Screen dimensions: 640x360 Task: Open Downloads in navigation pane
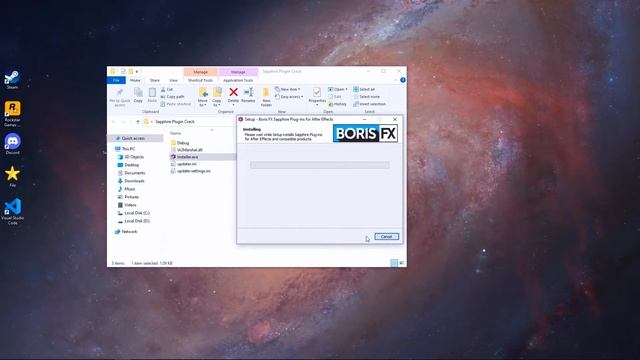(x=134, y=181)
